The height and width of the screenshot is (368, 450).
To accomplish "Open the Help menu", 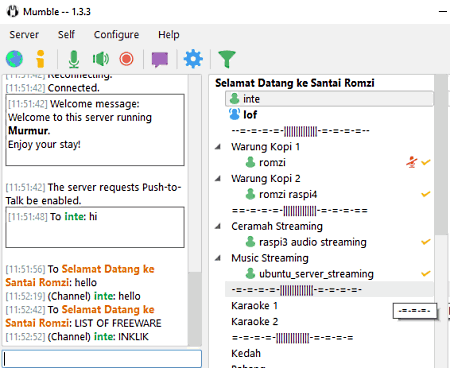I will (x=169, y=34).
